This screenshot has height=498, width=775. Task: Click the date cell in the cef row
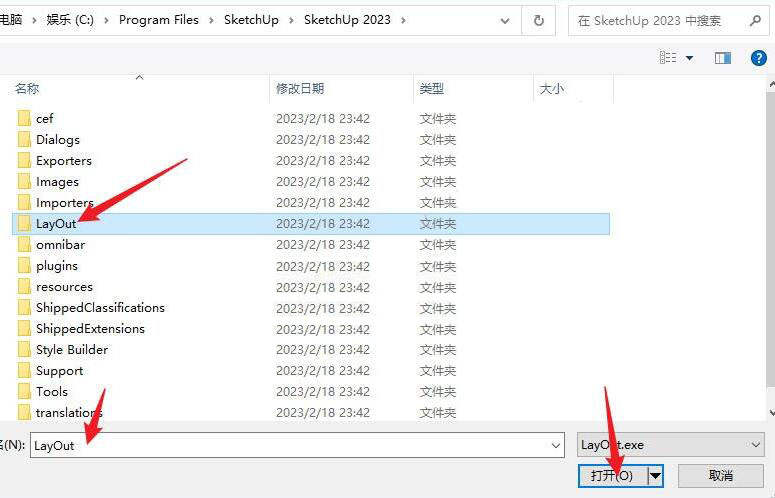click(x=323, y=119)
